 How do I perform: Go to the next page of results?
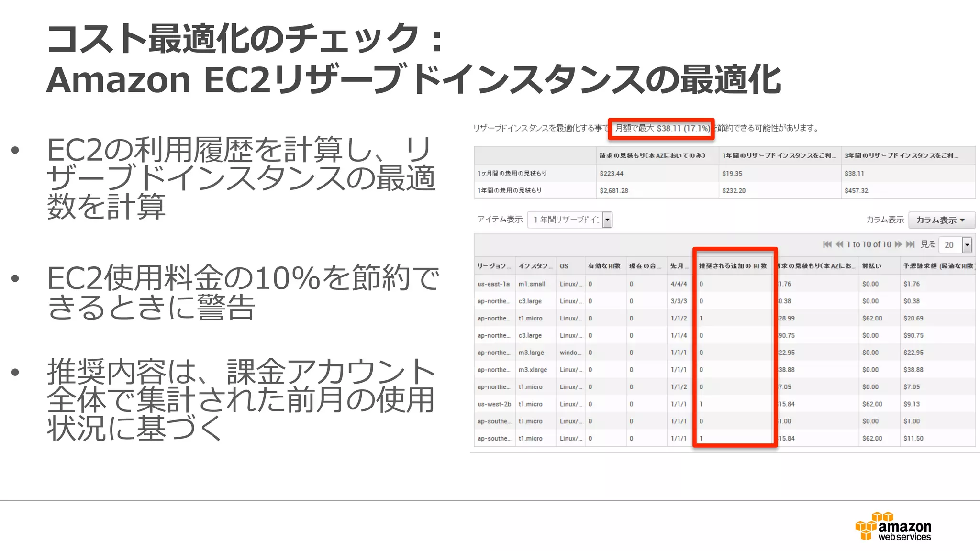(x=898, y=244)
